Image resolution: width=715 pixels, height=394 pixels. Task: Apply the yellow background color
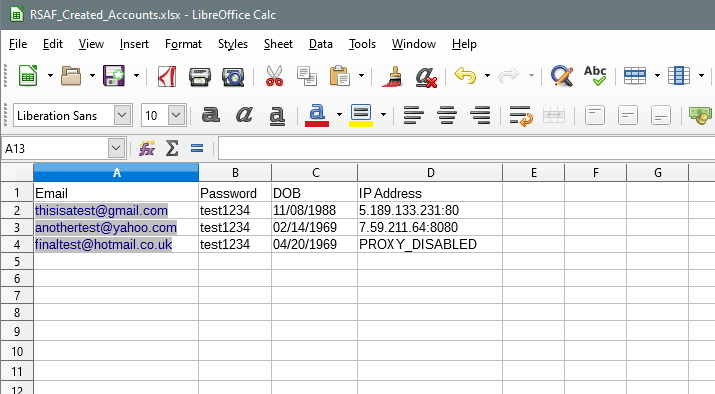[x=361, y=115]
